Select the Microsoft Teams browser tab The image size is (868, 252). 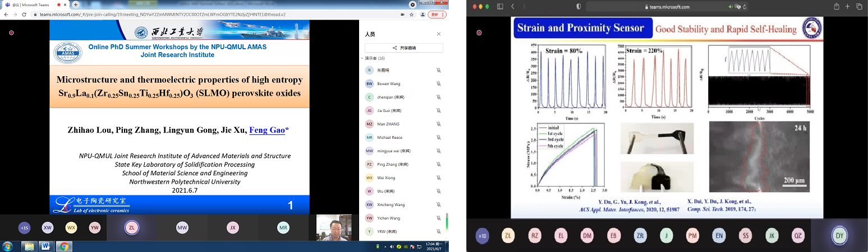point(34,4)
